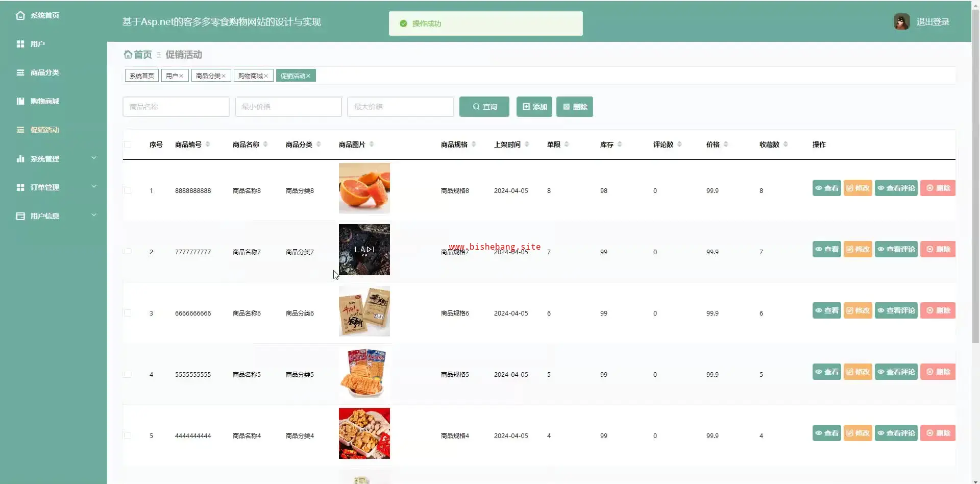Image resolution: width=980 pixels, height=484 pixels.
Task: Expand the 用户信息 sidebar submenu
Action: coord(54,216)
